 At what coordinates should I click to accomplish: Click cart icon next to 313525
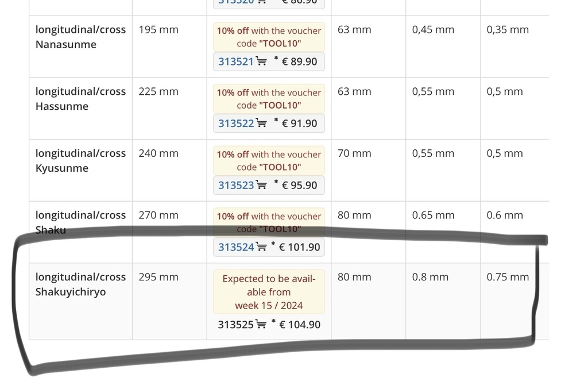click(261, 323)
